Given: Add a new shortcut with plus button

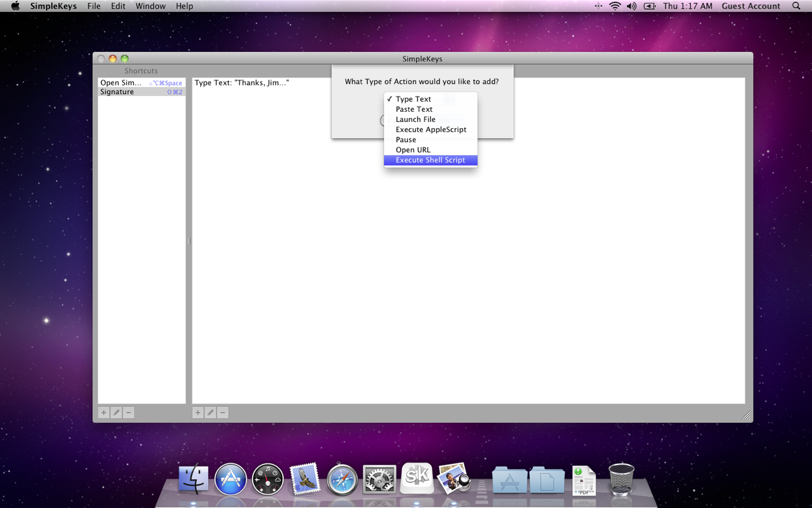Looking at the screenshot, I should click(x=104, y=413).
